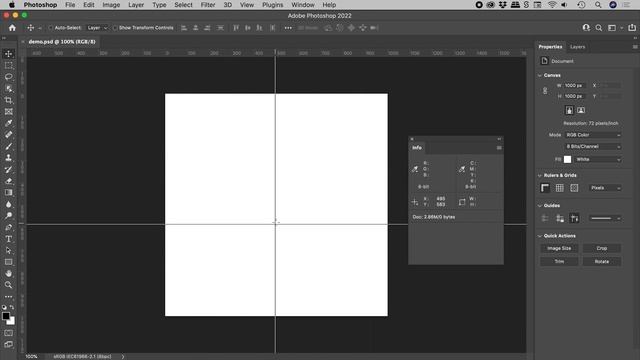Select the Path Selection tool
640x360 pixels.
(9, 250)
